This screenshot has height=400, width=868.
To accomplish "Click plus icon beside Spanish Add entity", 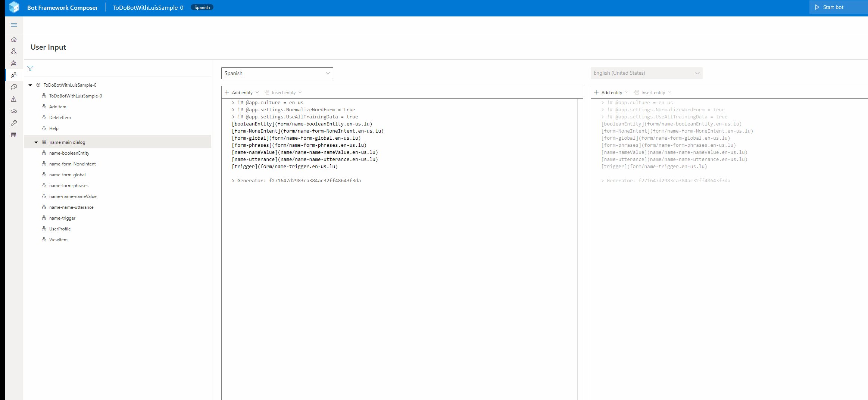I will 227,92.
